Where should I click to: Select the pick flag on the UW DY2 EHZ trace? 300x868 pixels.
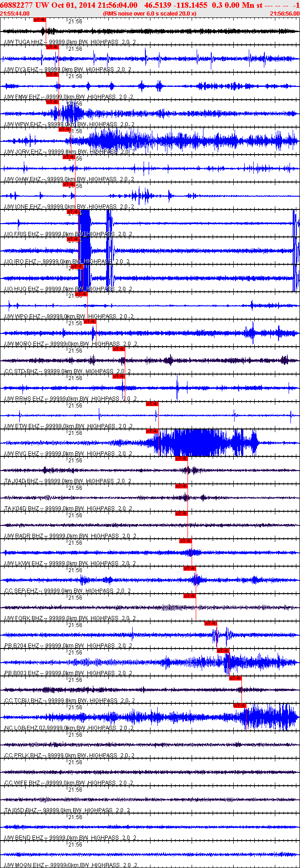pos(52,47)
